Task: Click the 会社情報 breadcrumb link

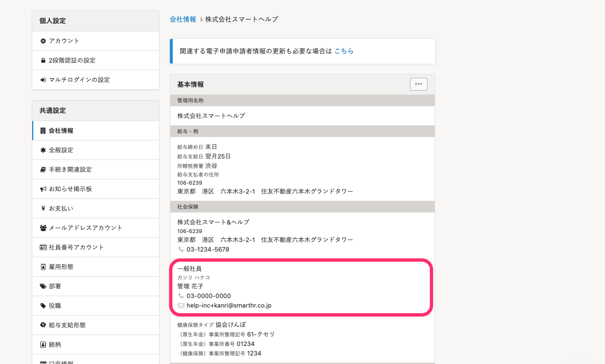Action: pos(183,19)
